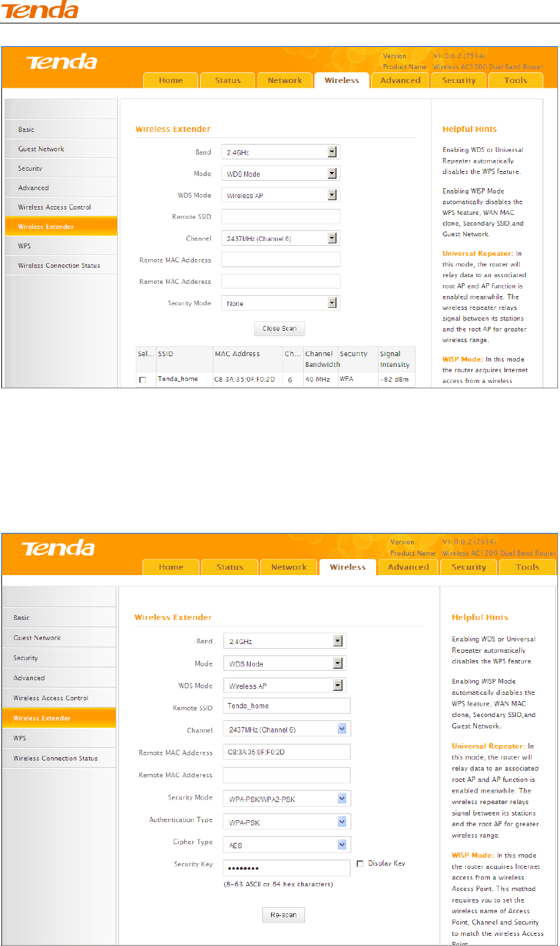Tick the checkbox beside Tenda_home in scan results
Image resolution: width=560 pixels, height=946 pixels.
pos(142,380)
